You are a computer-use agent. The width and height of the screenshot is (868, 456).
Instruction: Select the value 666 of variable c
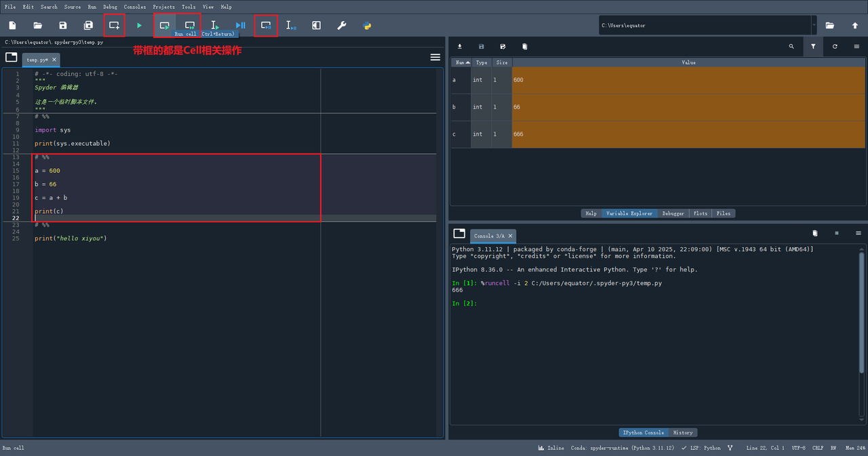pyautogui.click(x=688, y=134)
